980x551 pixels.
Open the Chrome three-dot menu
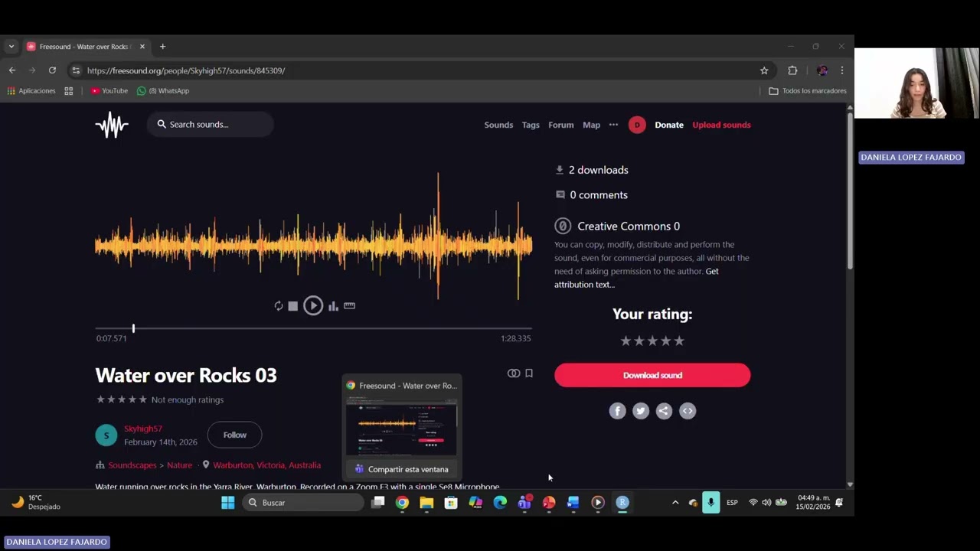[x=842, y=70]
